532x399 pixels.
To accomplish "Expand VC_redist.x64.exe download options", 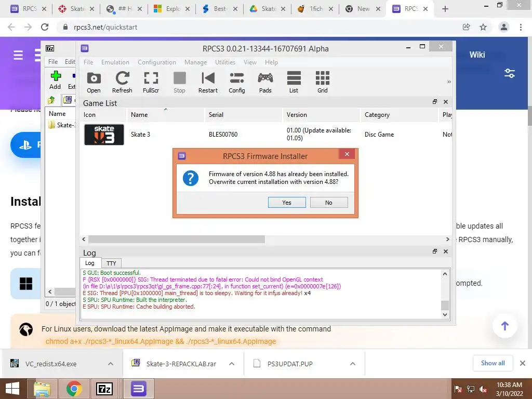I will point(111,364).
